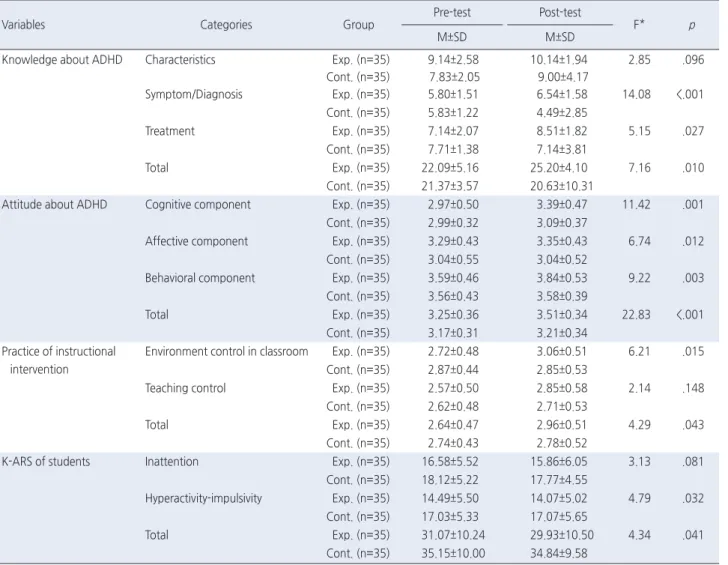This screenshot has height=565, width=728.
Task: Select pre-test value 14.49±5.50
Action: pyautogui.click(x=450, y=498)
